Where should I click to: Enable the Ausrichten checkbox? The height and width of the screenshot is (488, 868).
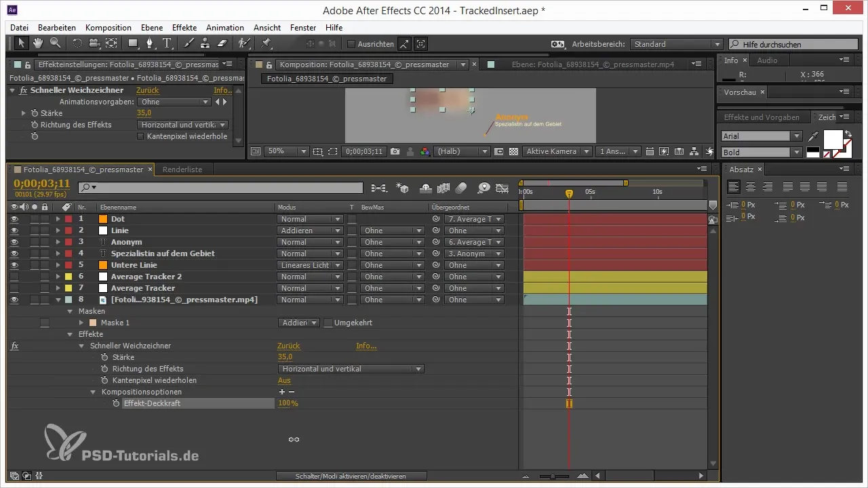click(x=351, y=44)
